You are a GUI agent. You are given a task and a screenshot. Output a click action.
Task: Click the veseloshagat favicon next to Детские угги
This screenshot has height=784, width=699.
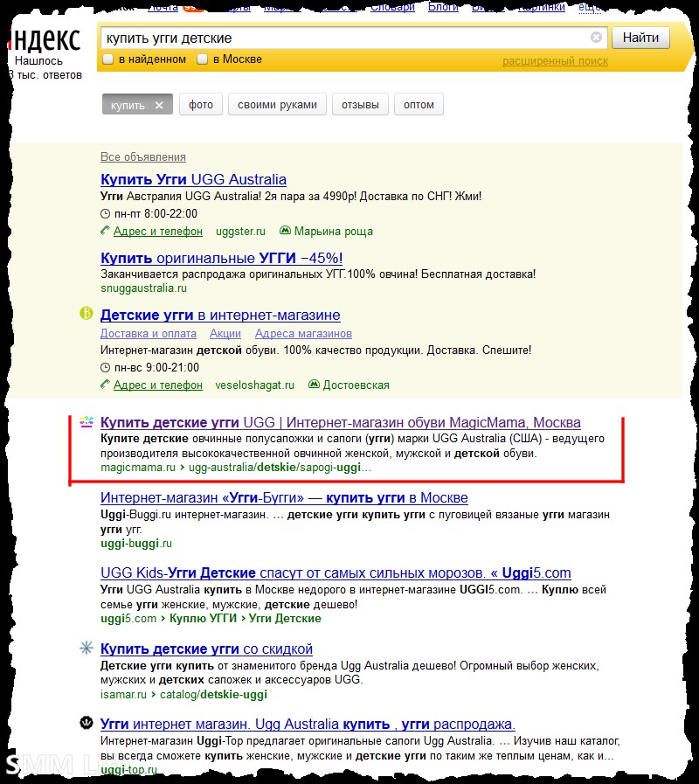point(87,314)
